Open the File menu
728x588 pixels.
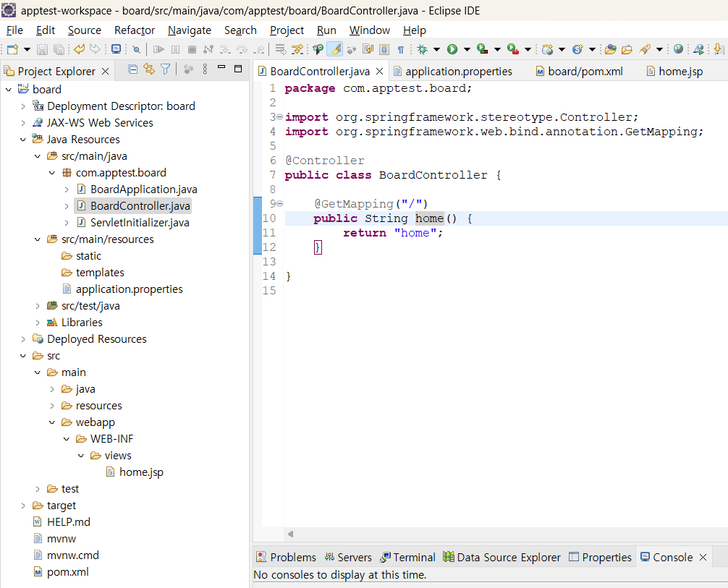[x=14, y=30]
